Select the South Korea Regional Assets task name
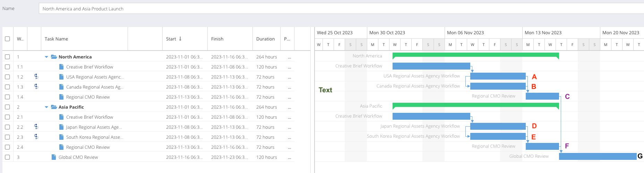 [x=94, y=137]
